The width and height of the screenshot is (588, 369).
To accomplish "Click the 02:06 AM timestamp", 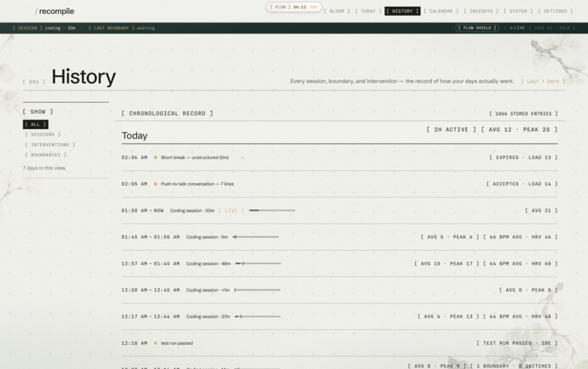I will pyautogui.click(x=134, y=158).
